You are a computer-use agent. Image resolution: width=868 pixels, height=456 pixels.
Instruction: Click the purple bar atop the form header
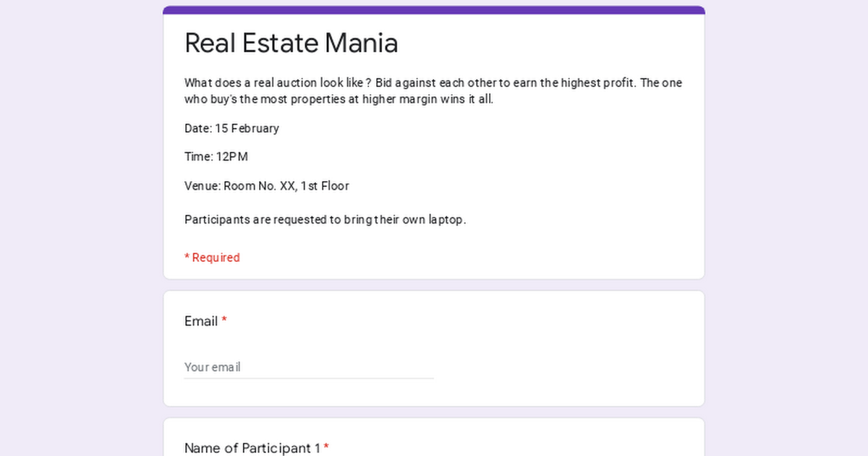(x=434, y=10)
